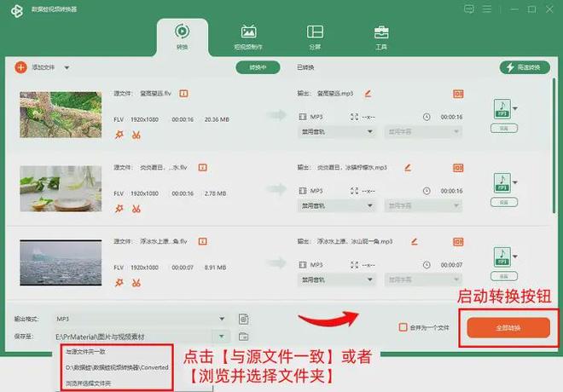This screenshot has height=392, width=563.
Task: Expand the add-file dropdown arrow
Action: (x=67, y=67)
